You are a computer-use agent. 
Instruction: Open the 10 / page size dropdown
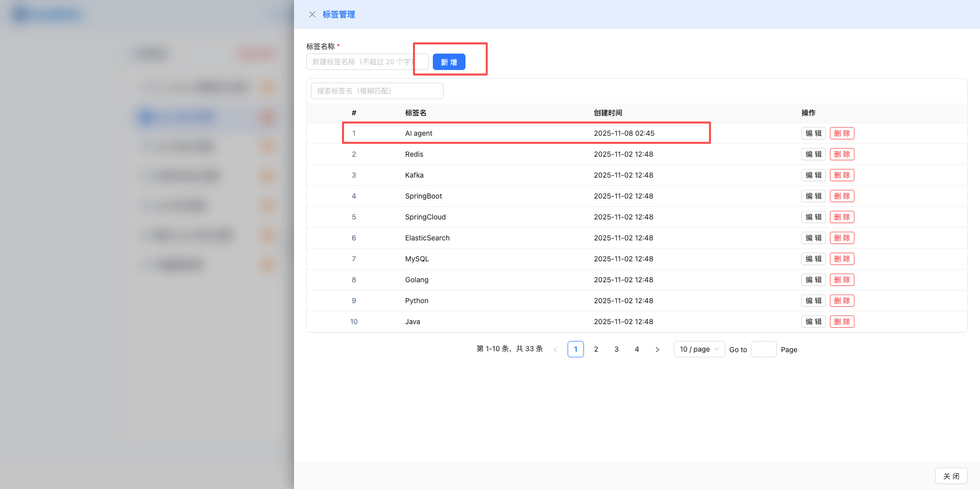[699, 349]
